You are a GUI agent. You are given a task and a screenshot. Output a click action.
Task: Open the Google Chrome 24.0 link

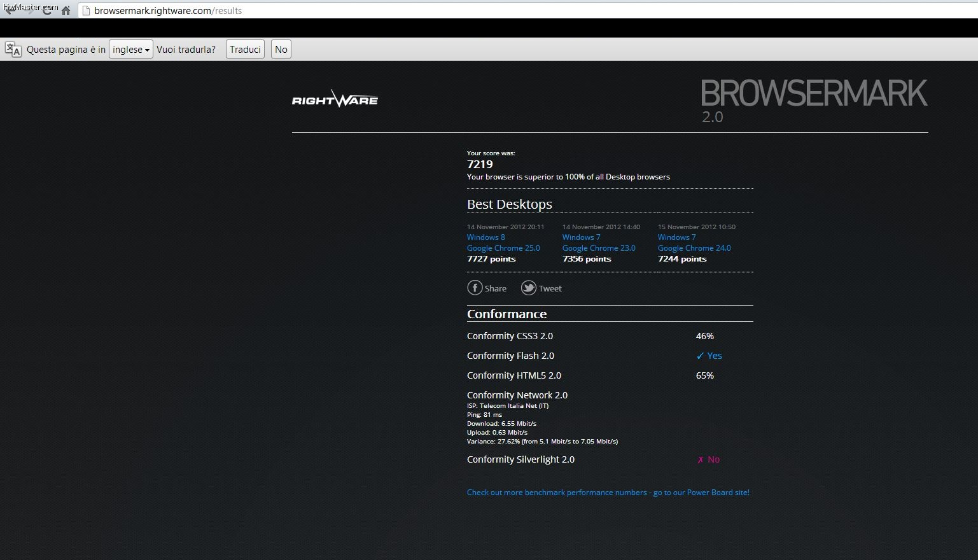point(694,248)
